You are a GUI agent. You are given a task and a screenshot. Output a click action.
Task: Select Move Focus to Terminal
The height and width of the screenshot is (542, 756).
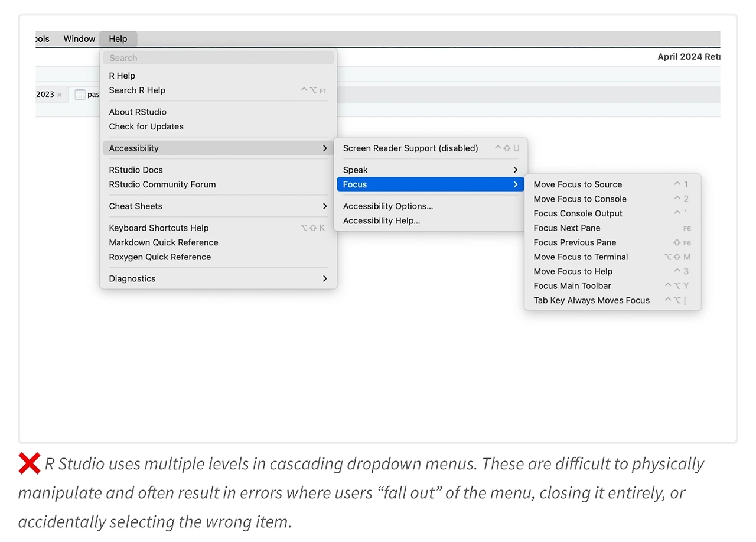tap(612, 257)
